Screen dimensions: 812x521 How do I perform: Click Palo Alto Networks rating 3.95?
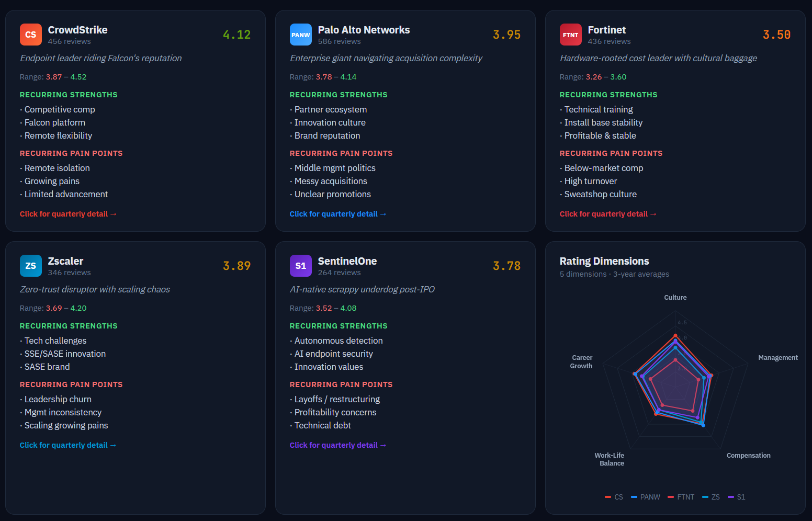click(506, 35)
